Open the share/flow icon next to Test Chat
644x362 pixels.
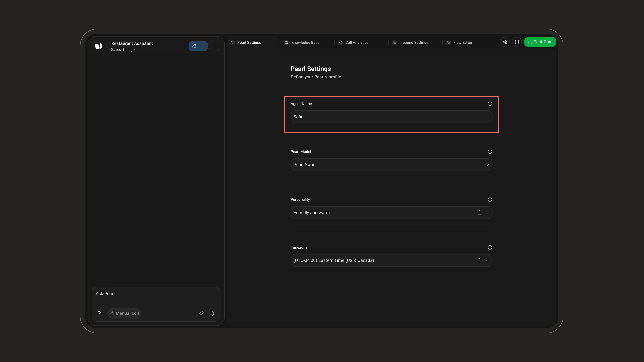(505, 42)
